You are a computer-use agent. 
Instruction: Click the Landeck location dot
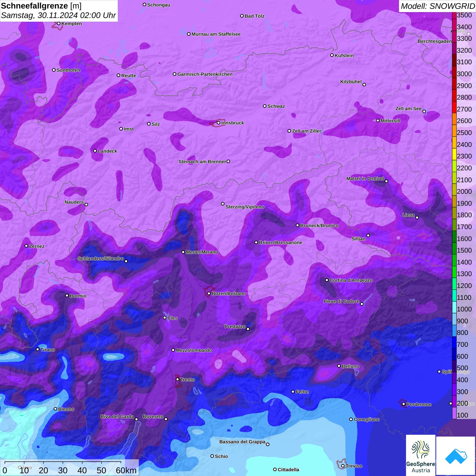coord(95,151)
